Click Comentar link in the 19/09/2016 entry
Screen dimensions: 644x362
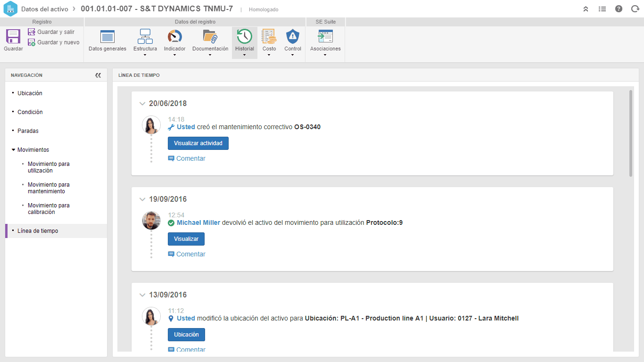191,255
